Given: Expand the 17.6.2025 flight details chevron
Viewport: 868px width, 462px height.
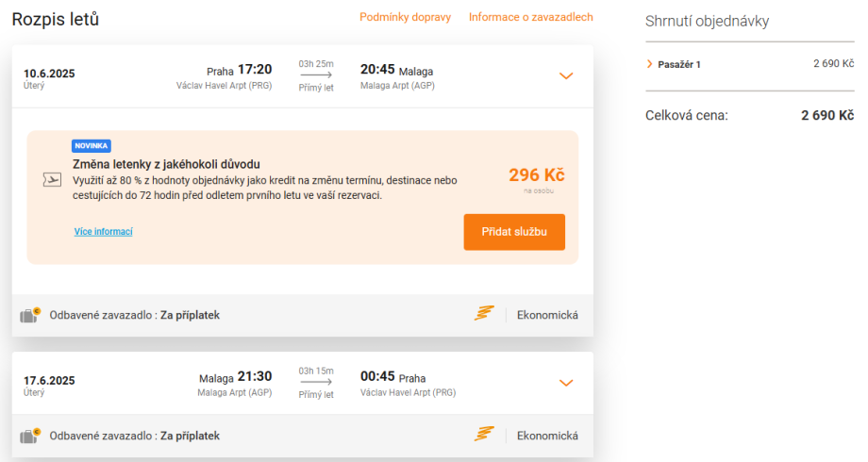Looking at the screenshot, I should tap(566, 383).
